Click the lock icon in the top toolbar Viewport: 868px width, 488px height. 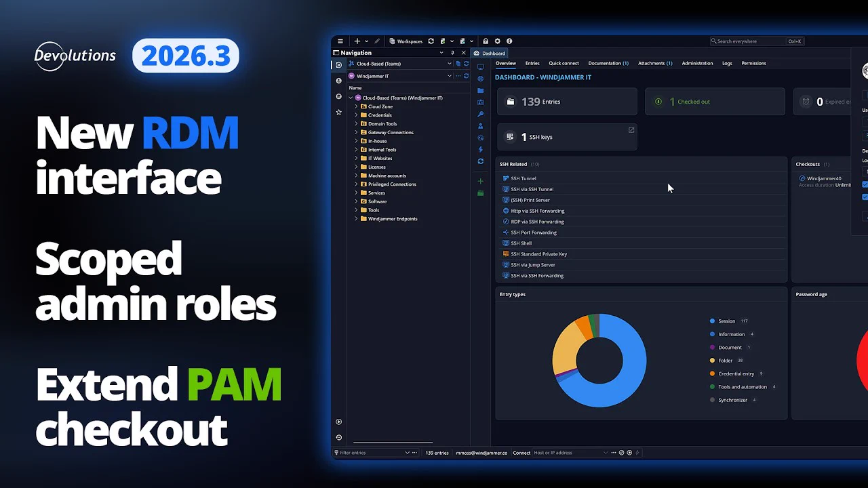pyautogui.click(x=486, y=41)
